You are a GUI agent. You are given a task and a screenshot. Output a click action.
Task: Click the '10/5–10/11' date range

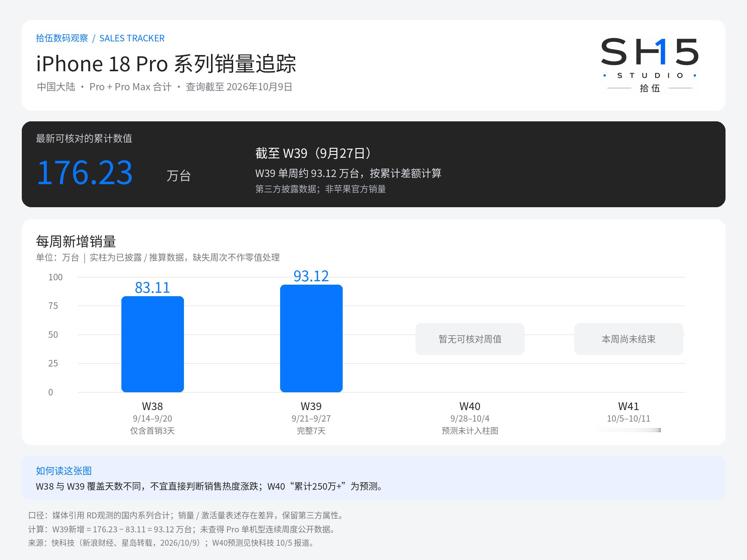pyautogui.click(x=628, y=418)
